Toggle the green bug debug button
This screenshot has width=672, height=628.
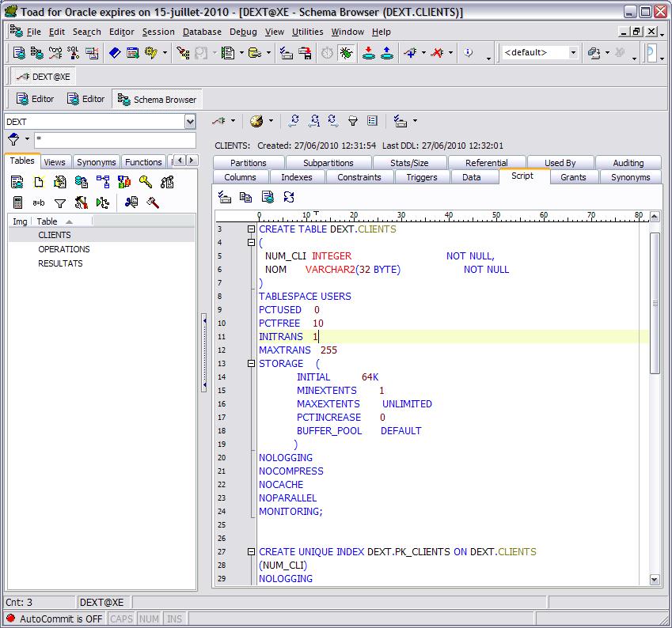[x=346, y=53]
